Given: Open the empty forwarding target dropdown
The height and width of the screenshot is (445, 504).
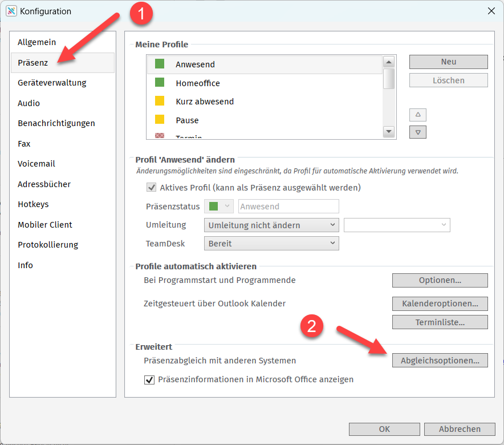Looking at the screenshot, I should 397,225.
